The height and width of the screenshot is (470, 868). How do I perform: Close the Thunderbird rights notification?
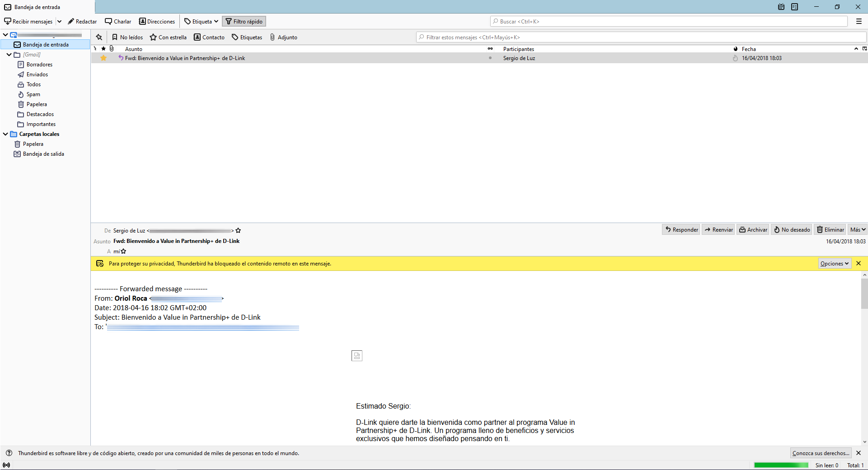tap(859, 453)
